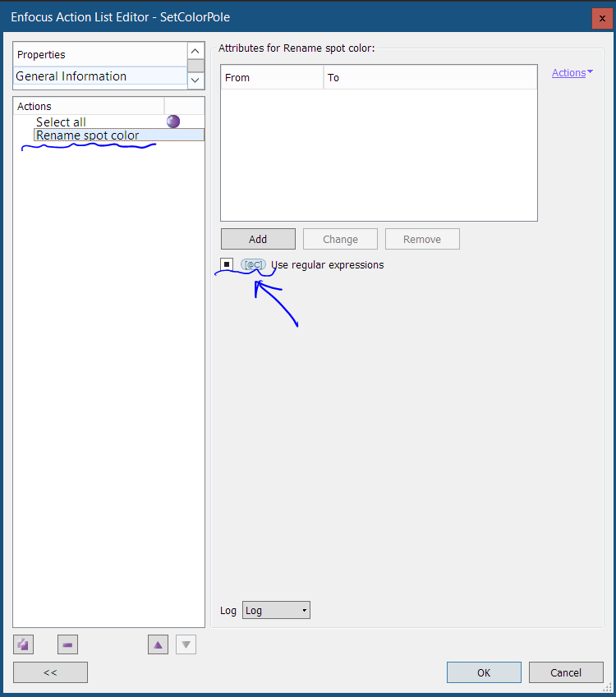Click the Actions list header
Image resolution: width=616 pixels, height=697 pixels.
pyautogui.click(x=89, y=106)
